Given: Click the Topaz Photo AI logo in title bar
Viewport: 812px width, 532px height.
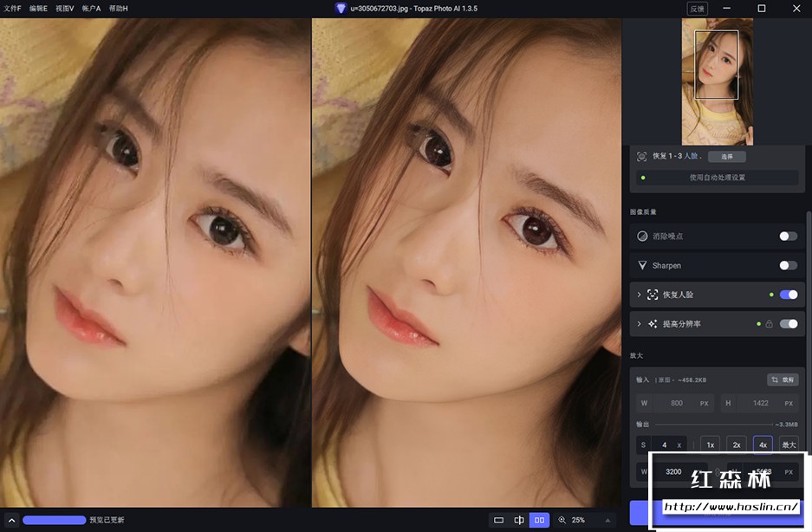Looking at the screenshot, I should (x=341, y=9).
